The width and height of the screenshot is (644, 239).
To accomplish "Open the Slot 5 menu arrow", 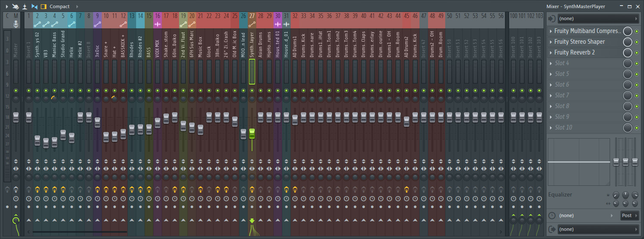I will tap(551, 74).
